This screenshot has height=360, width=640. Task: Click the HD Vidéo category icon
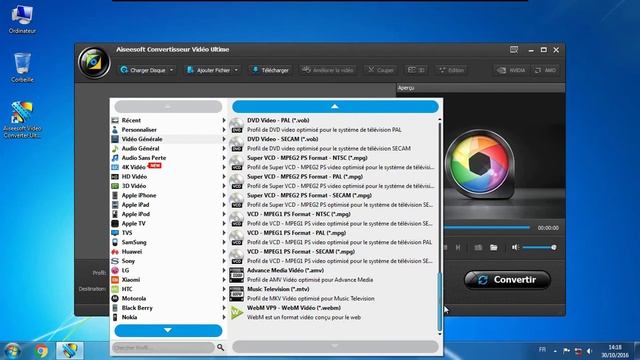click(115, 177)
